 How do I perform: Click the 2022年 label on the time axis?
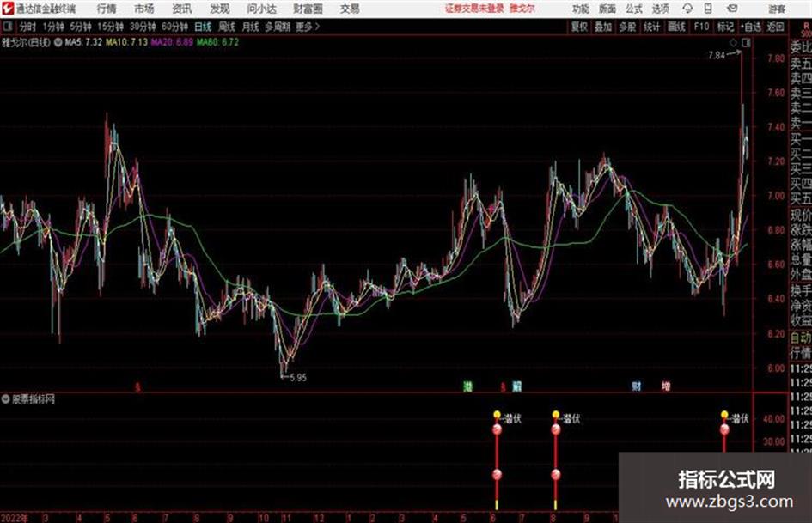[15, 518]
